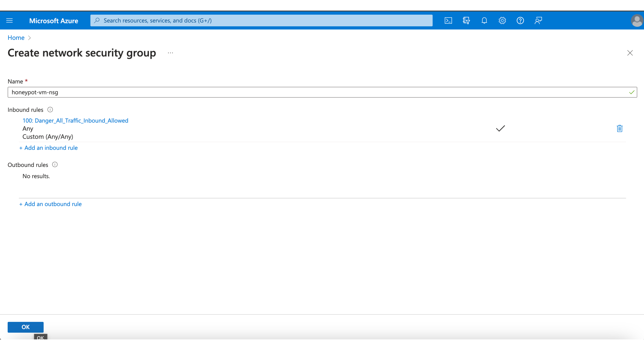This screenshot has height=350, width=644.
Task: Click the search resources box
Action: [261, 20]
